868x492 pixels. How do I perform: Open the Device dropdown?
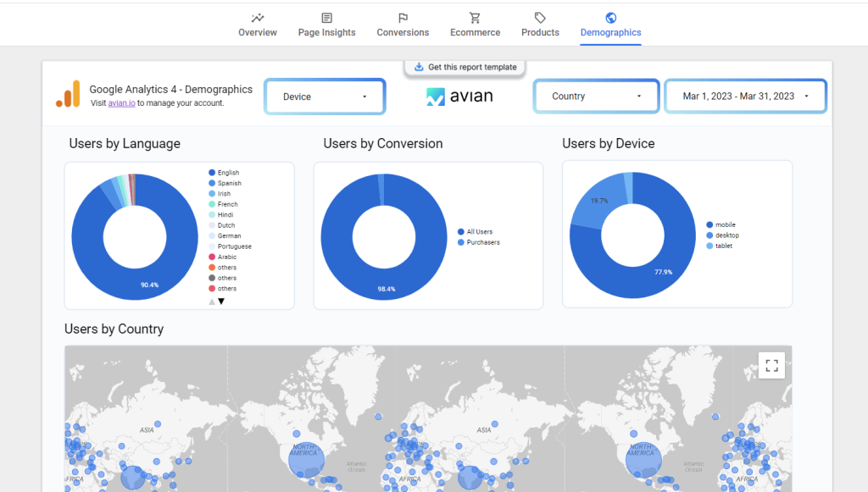click(x=325, y=96)
